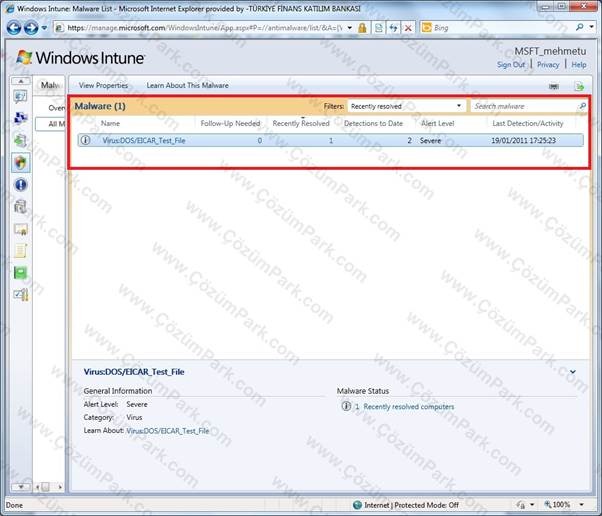Open System Overview workspace icon in sidebar
The height and width of the screenshot is (516, 602).
pyautogui.click(x=20, y=97)
